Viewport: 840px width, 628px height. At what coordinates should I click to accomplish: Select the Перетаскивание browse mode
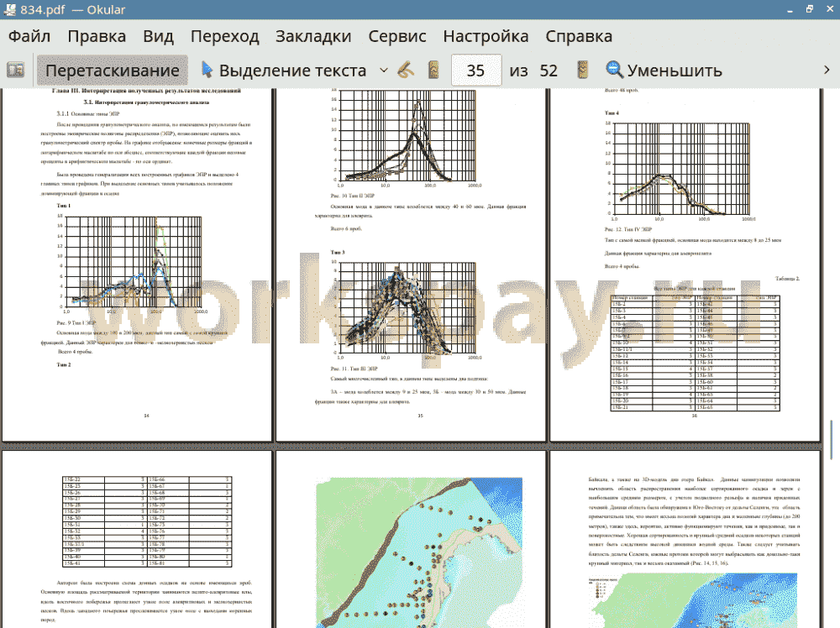pos(112,71)
